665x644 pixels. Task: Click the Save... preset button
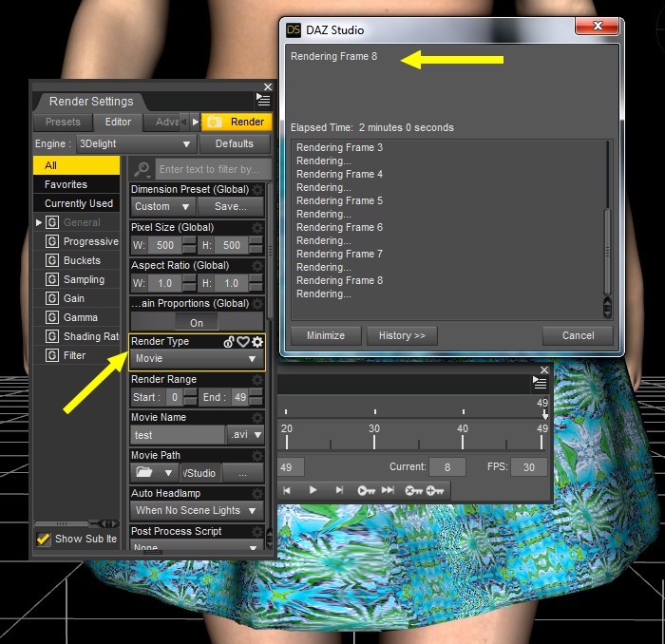pyautogui.click(x=230, y=207)
